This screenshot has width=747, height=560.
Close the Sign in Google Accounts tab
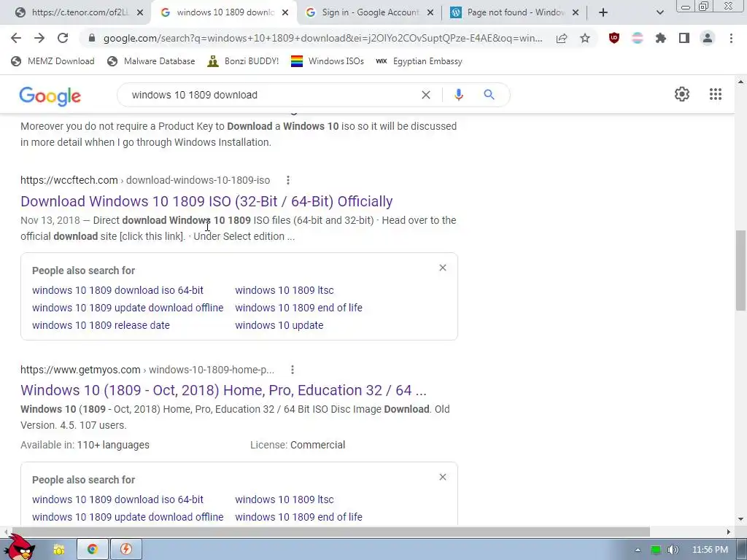pos(430,12)
